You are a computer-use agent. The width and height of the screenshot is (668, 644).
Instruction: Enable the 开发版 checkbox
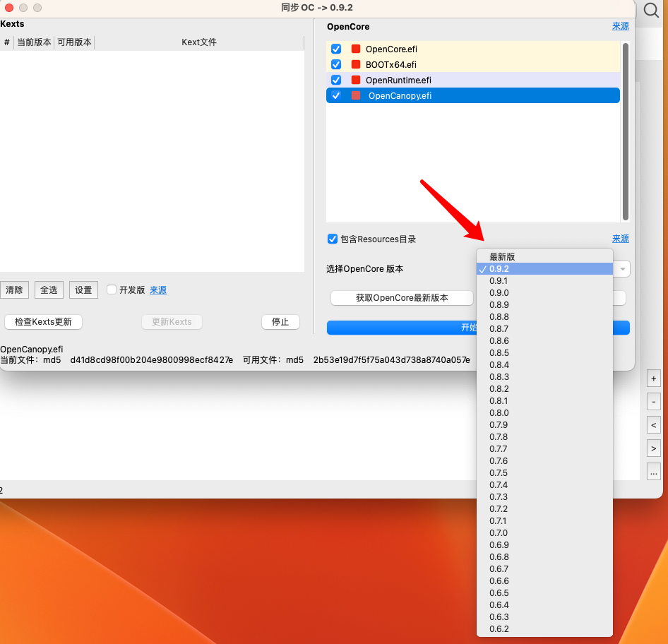[112, 290]
